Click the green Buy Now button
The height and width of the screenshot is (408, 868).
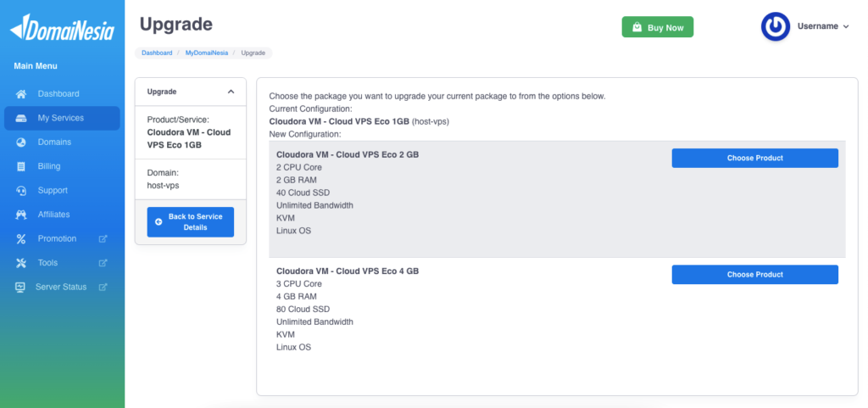click(658, 27)
